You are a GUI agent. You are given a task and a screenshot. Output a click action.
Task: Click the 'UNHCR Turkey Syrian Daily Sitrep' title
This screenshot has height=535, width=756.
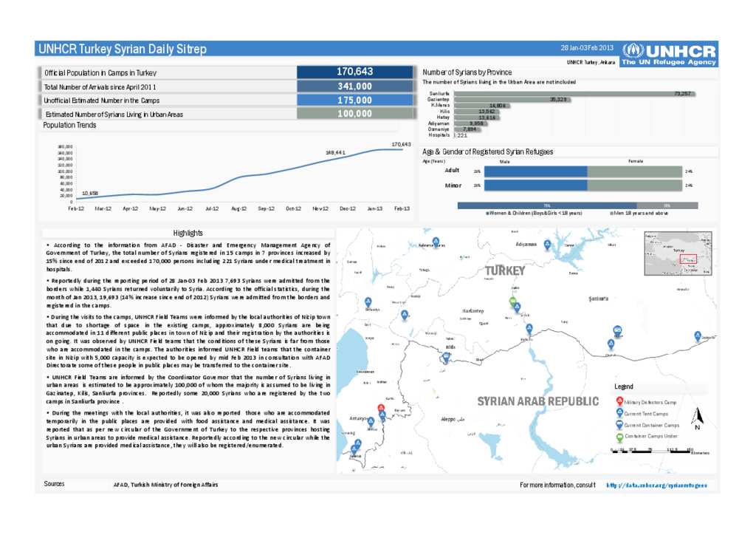tap(123, 50)
